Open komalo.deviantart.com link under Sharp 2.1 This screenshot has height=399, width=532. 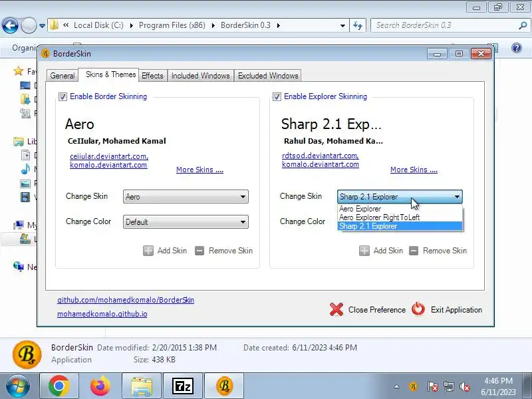321,164
